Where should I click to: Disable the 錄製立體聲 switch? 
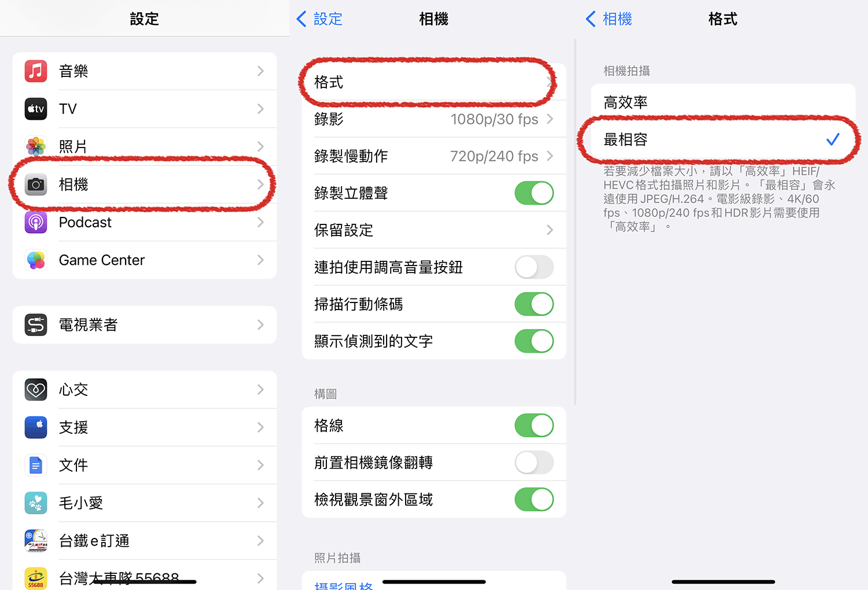point(534,193)
